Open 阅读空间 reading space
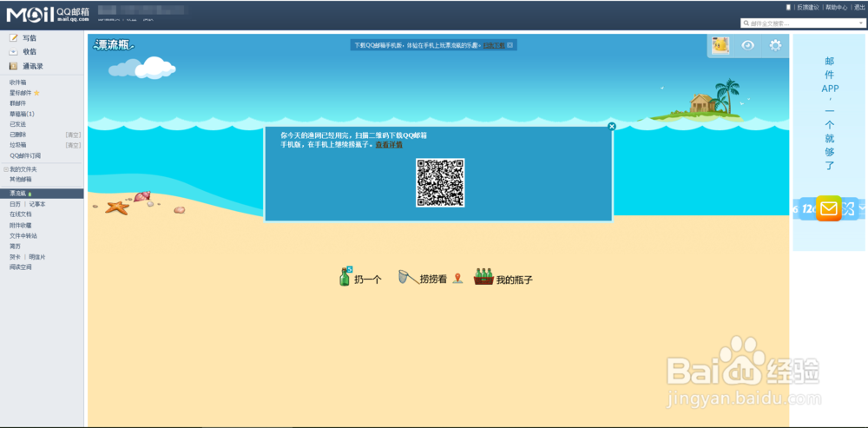Viewport: 868px width, 428px height. pyautogui.click(x=20, y=267)
